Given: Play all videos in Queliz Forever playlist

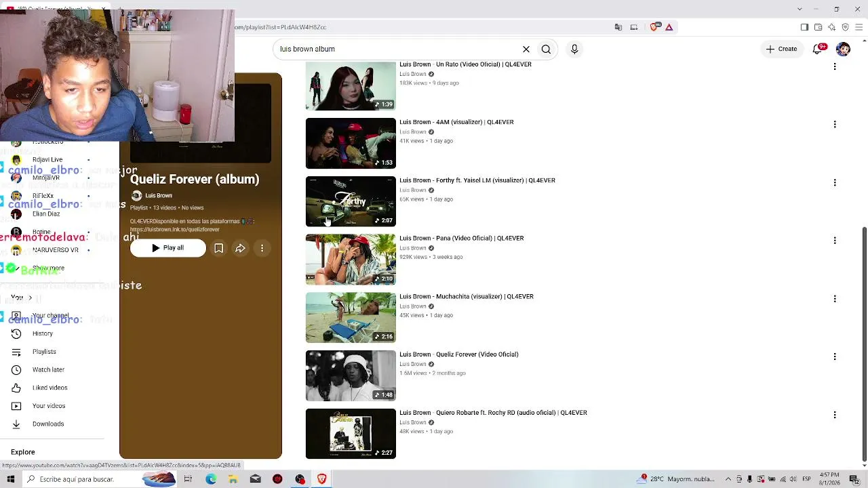Looking at the screenshot, I should pyautogui.click(x=167, y=248).
